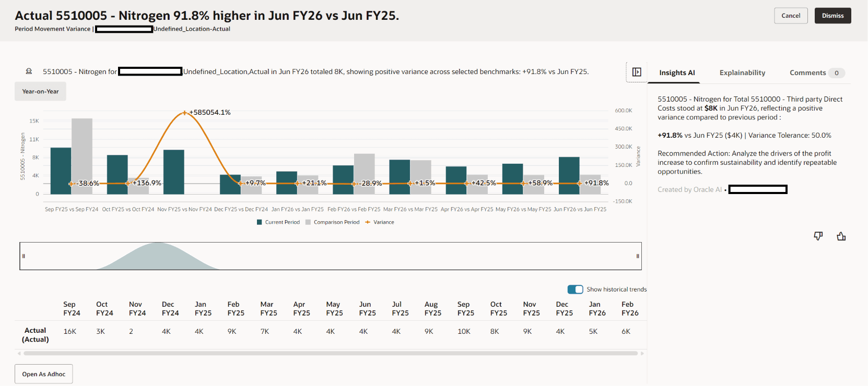Click the horizontal scrollbar under the table

pyautogui.click(x=331, y=353)
